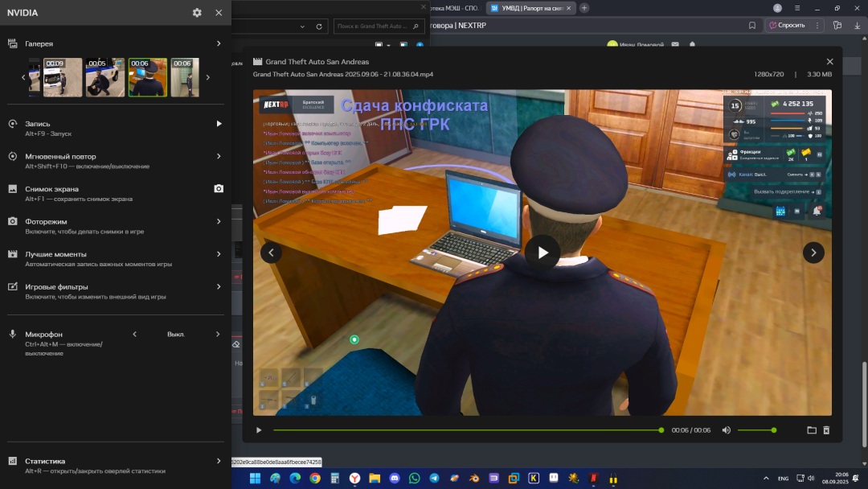
Task: Switch to the МЭШ - СПО browser tab
Action: click(x=454, y=8)
